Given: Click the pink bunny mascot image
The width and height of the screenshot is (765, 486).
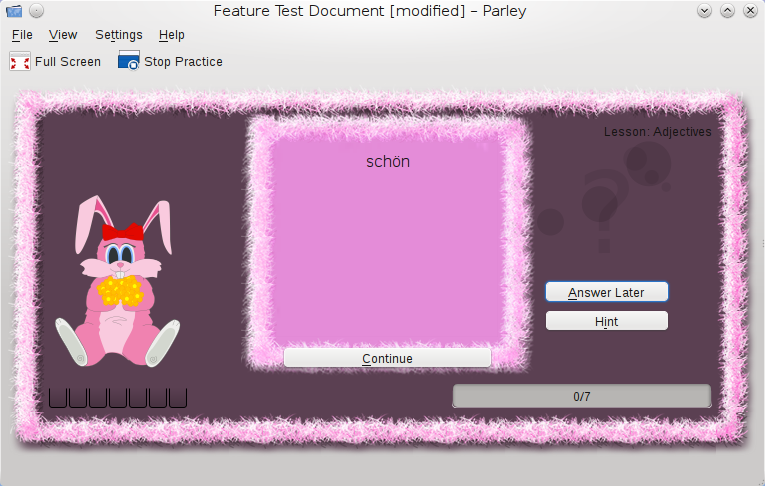Looking at the screenshot, I should (x=118, y=281).
